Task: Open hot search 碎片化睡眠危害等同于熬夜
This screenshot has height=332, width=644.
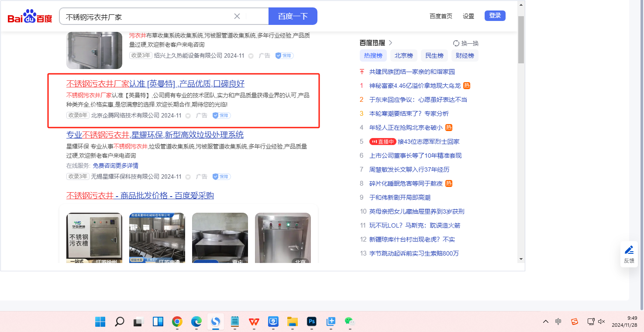Action: (x=406, y=183)
